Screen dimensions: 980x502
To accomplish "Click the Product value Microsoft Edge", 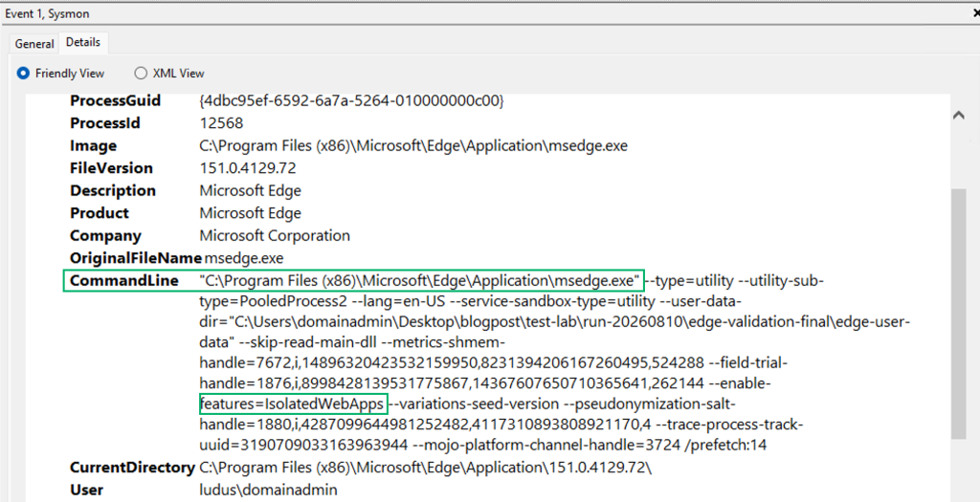I will click(x=250, y=213).
